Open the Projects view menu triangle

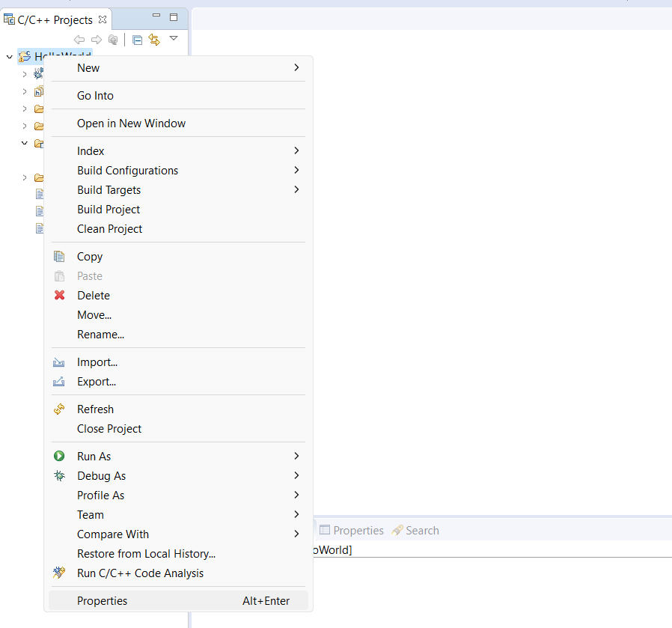(x=174, y=38)
